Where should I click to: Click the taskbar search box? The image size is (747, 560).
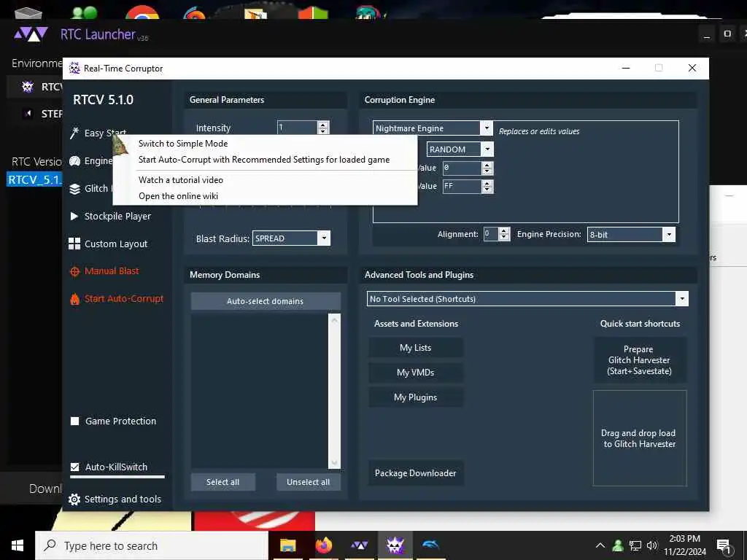[x=152, y=545]
